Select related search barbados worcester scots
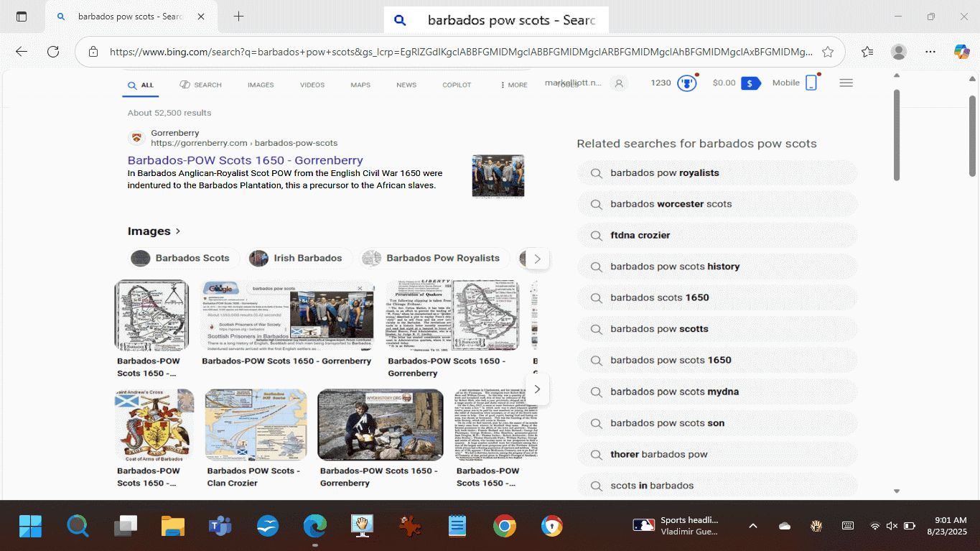The width and height of the screenshot is (980, 551). pyautogui.click(x=671, y=204)
